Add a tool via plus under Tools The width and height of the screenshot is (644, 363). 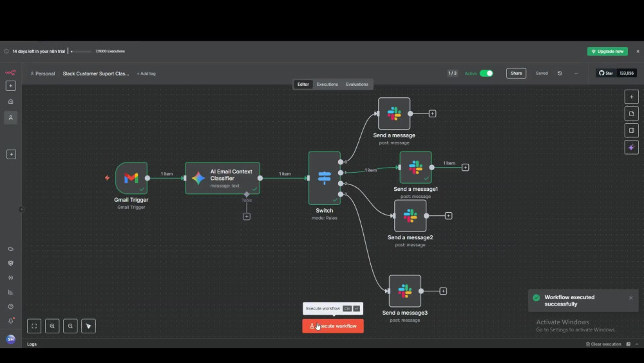247,217
